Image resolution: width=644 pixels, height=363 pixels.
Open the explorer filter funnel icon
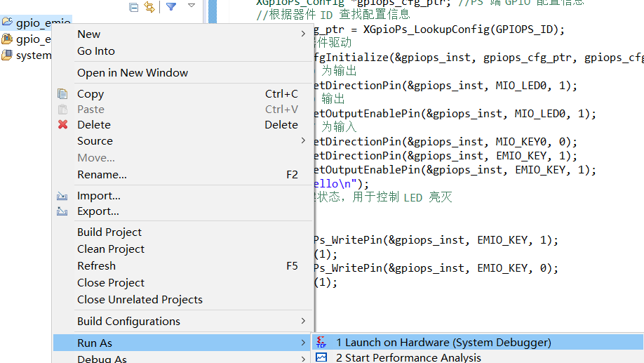pos(171,6)
